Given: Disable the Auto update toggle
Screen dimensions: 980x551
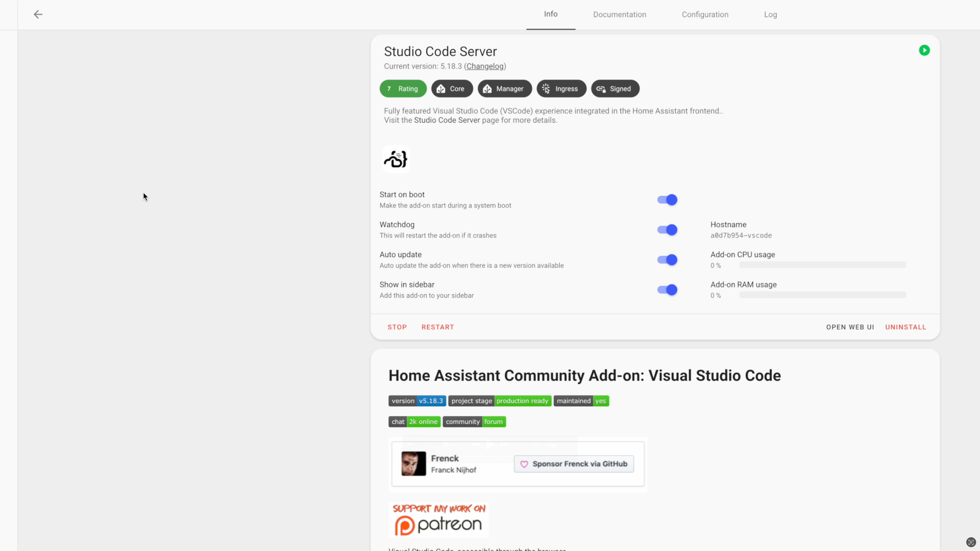Looking at the screenshot, I should [x=667, y=260].
